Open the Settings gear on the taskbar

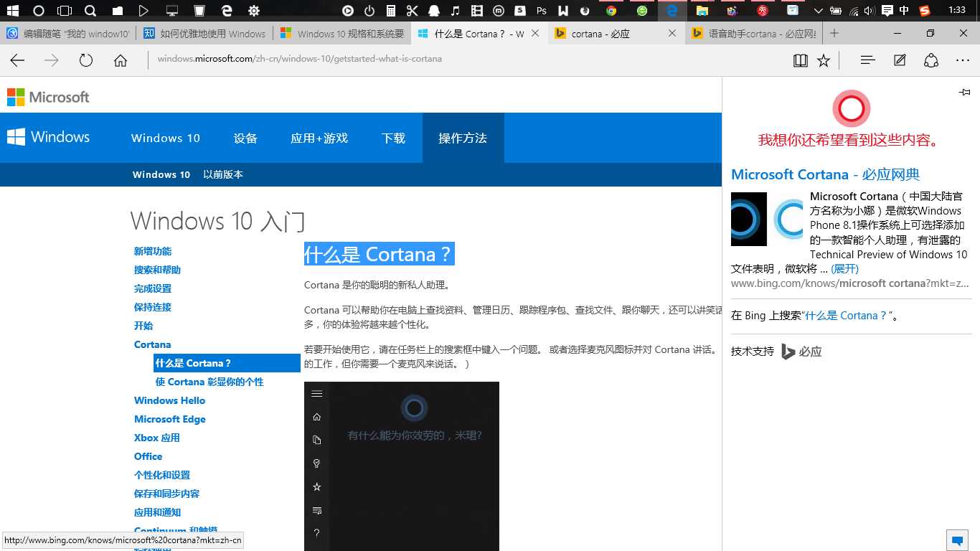[253, 11]
